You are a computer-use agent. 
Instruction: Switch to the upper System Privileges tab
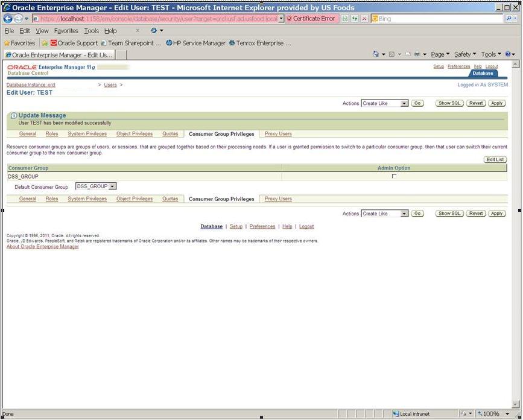(87, 134)
